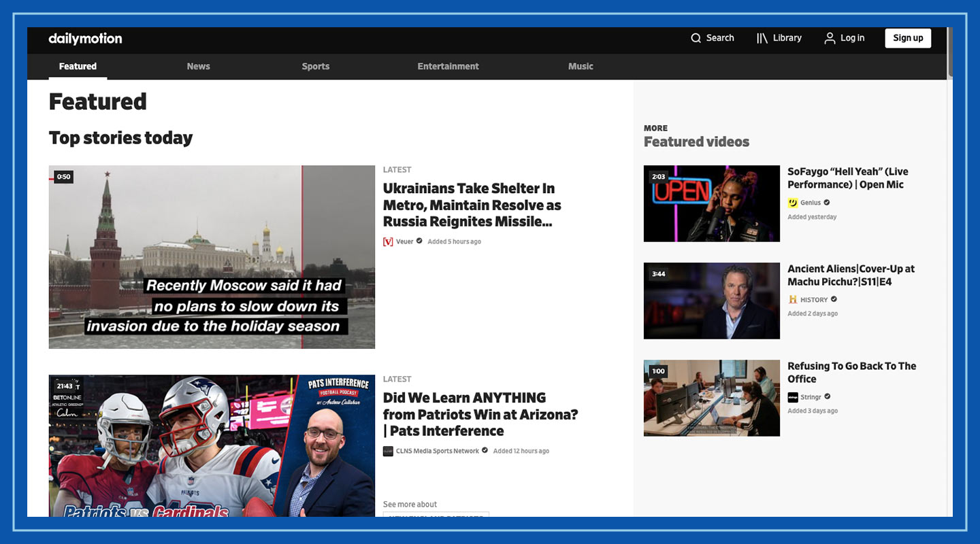Switch to the Music tab
Viewport: 980px width, 544px height.
(x=581, y=66)
